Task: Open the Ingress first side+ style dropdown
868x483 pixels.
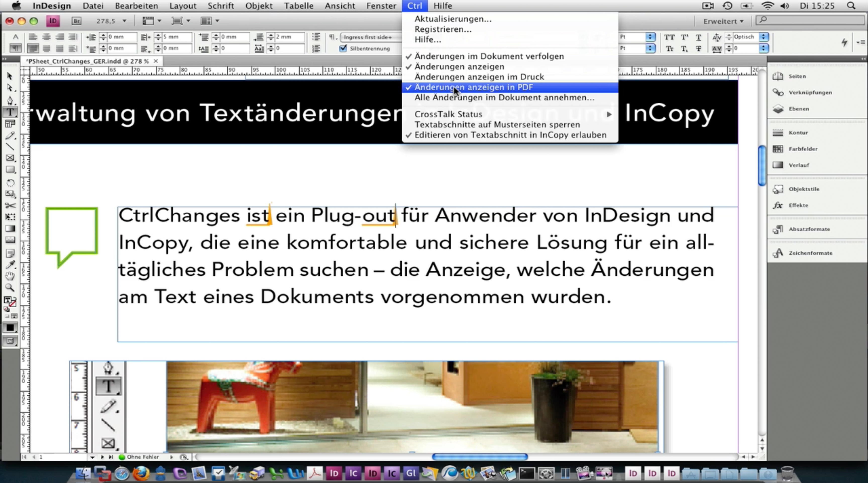Action: [x=371, y=37]
